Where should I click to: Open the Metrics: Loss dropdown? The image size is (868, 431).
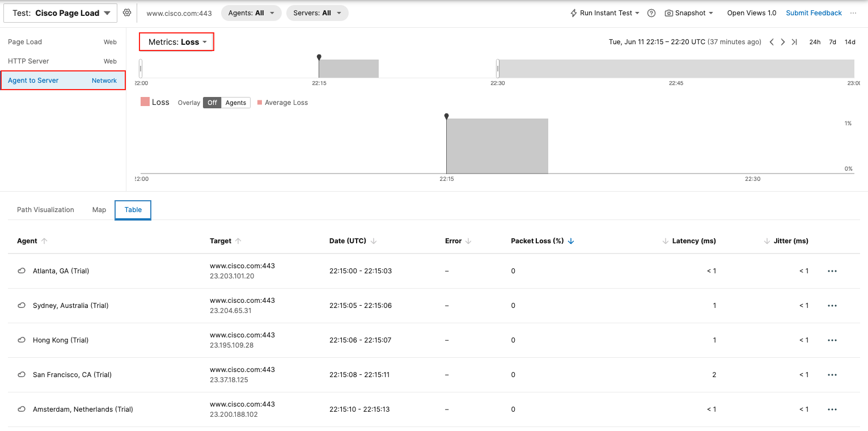click(x=177, y=42)
